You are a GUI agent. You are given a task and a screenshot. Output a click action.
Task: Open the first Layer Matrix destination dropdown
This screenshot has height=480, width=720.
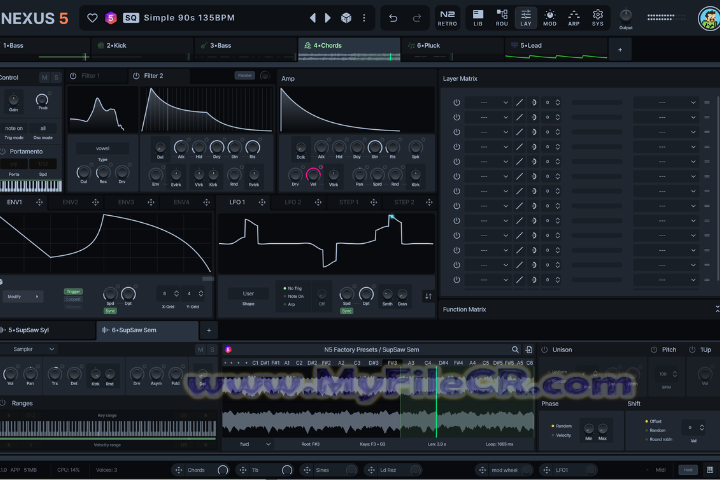666,102
